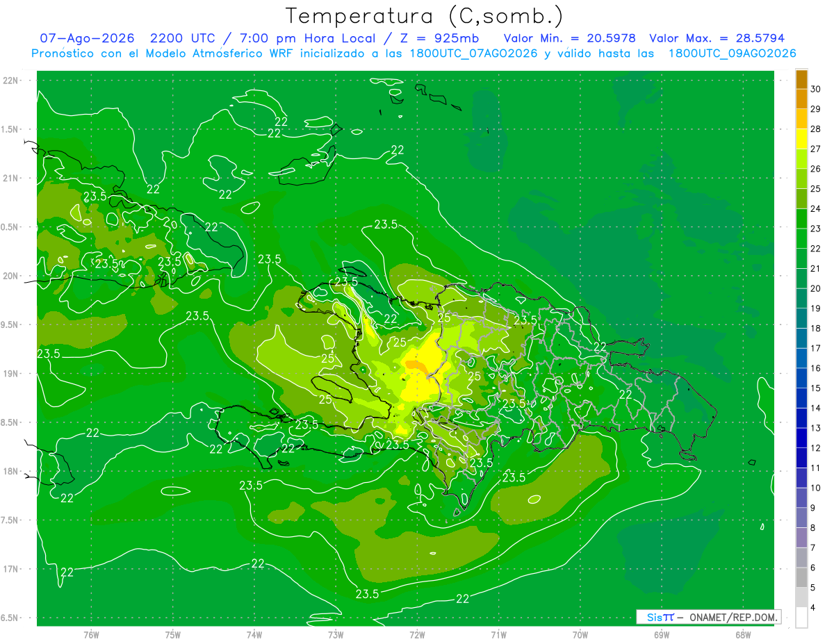Click the '6' label on the color scale
The image size is (834, 644).
(813, 568)
